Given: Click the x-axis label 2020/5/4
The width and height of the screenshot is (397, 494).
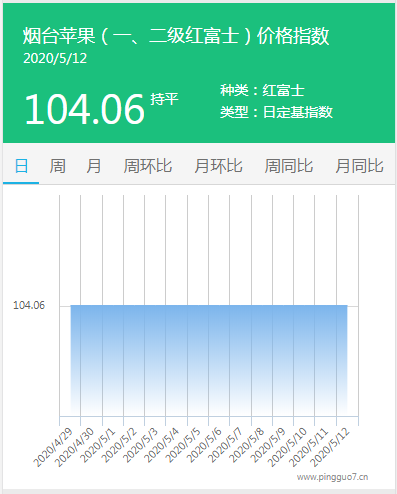Looking at the screenshot, I should coord(162,445).
